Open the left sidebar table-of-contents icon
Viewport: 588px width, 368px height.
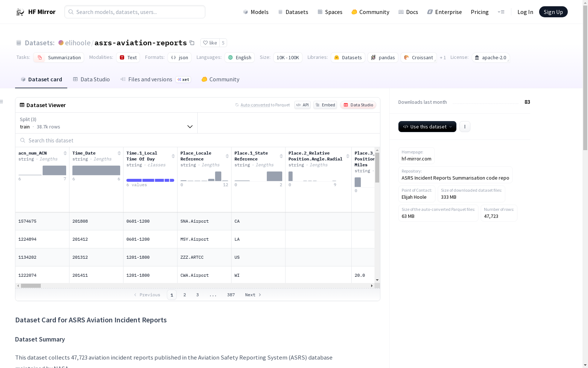pos(2,102)
